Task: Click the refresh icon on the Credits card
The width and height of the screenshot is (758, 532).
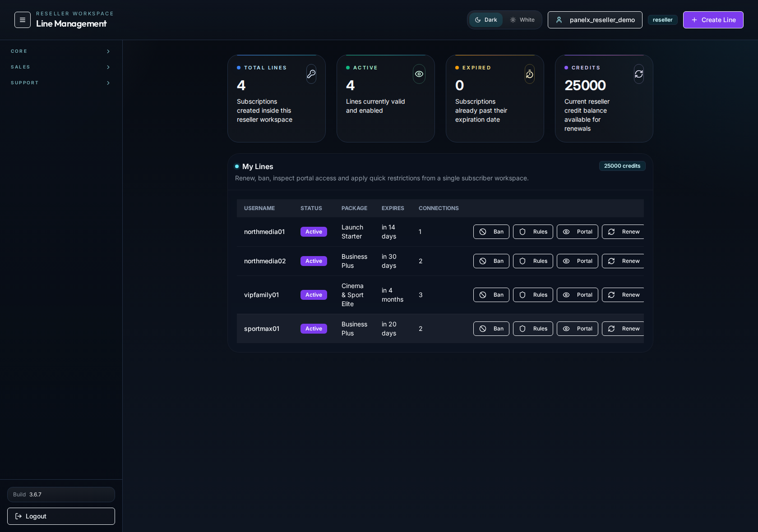Action: [x=638, y=74]
